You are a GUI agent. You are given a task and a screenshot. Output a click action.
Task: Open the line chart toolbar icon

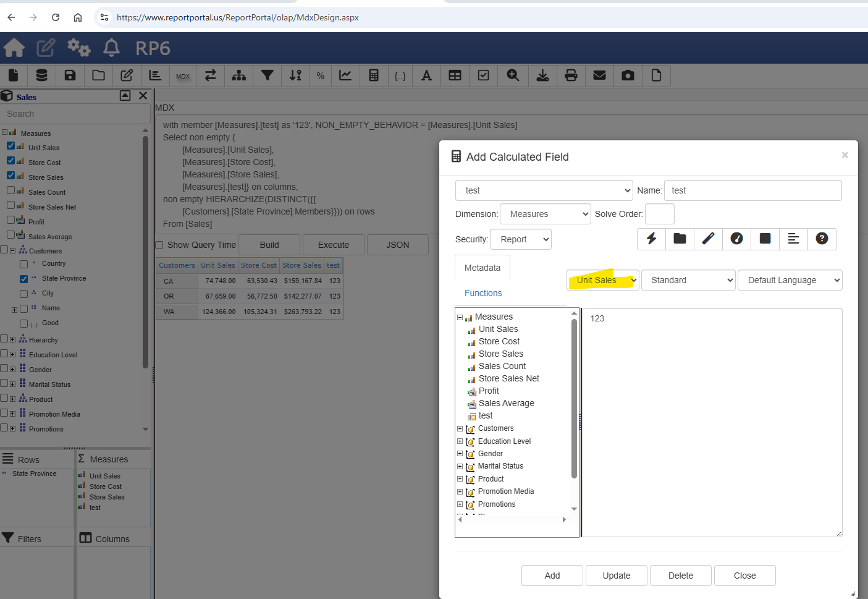(345, 75)
